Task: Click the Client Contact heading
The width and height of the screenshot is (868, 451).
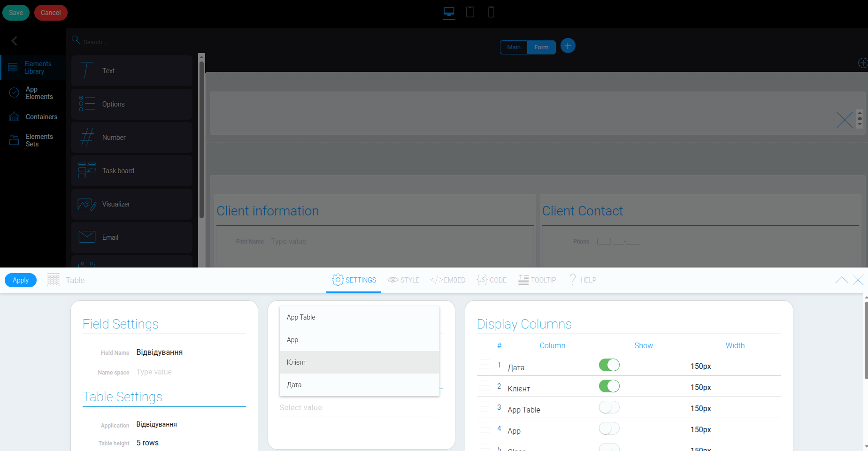Action: pos(583,211)
